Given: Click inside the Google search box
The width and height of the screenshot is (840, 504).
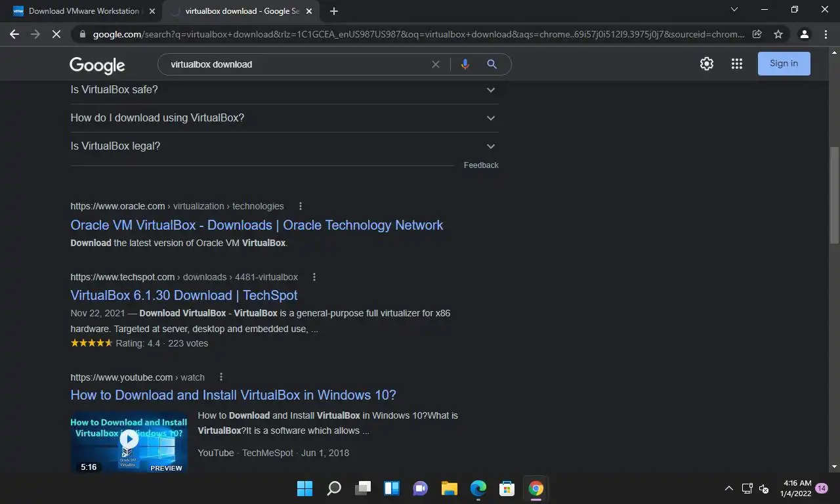Looking at the screenshot, I should 295,64.
